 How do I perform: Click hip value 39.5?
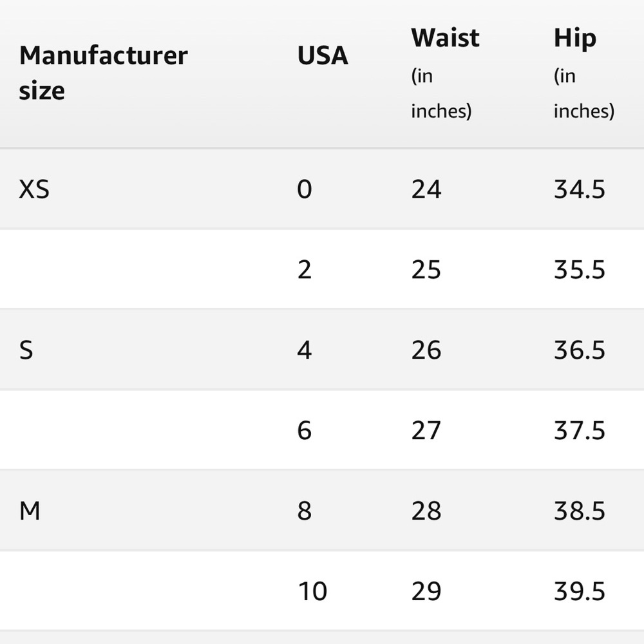click(x=580, y=591)
